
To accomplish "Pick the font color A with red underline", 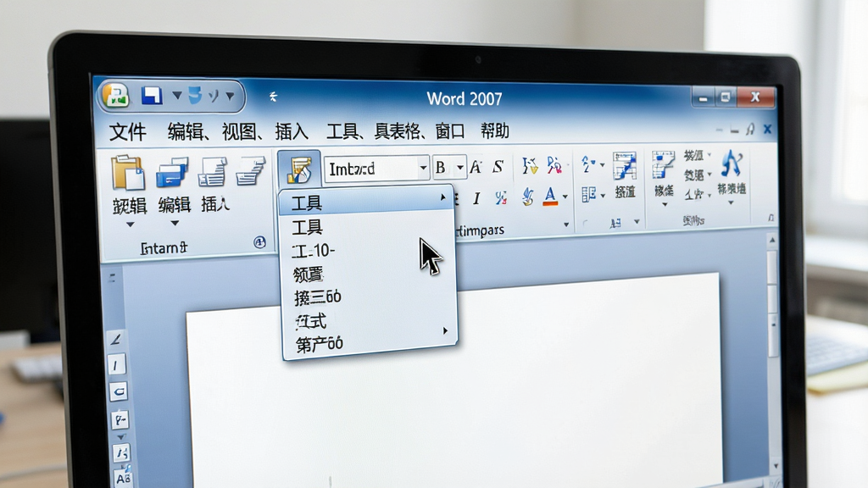I will click(550, 197).
